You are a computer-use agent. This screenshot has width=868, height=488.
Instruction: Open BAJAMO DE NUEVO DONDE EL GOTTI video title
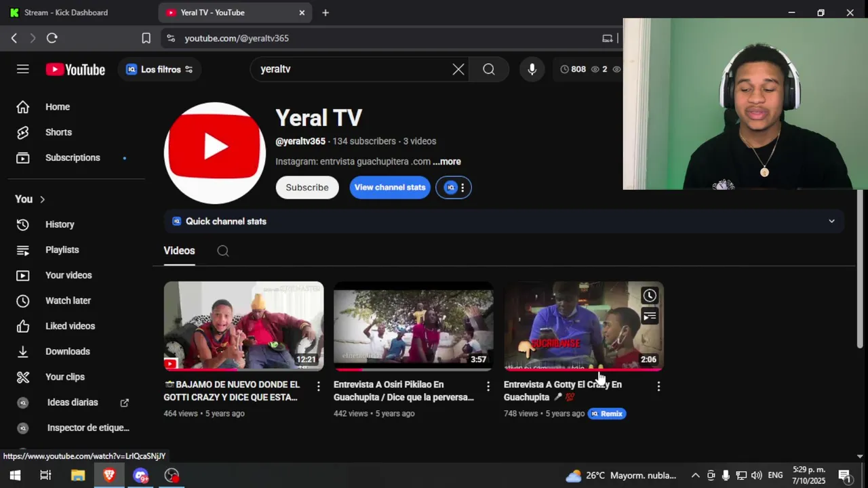coord(232,390)
